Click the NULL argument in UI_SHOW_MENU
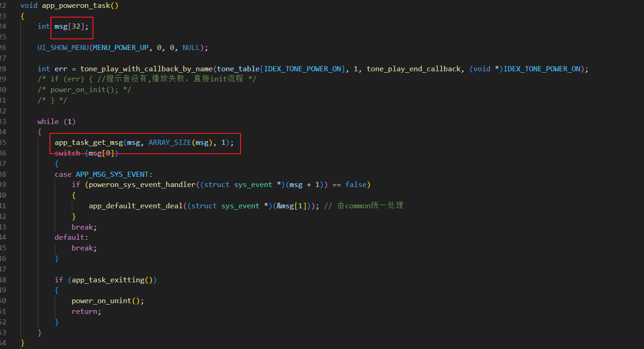This screenshot has height=349, width=644. [191, 48]
